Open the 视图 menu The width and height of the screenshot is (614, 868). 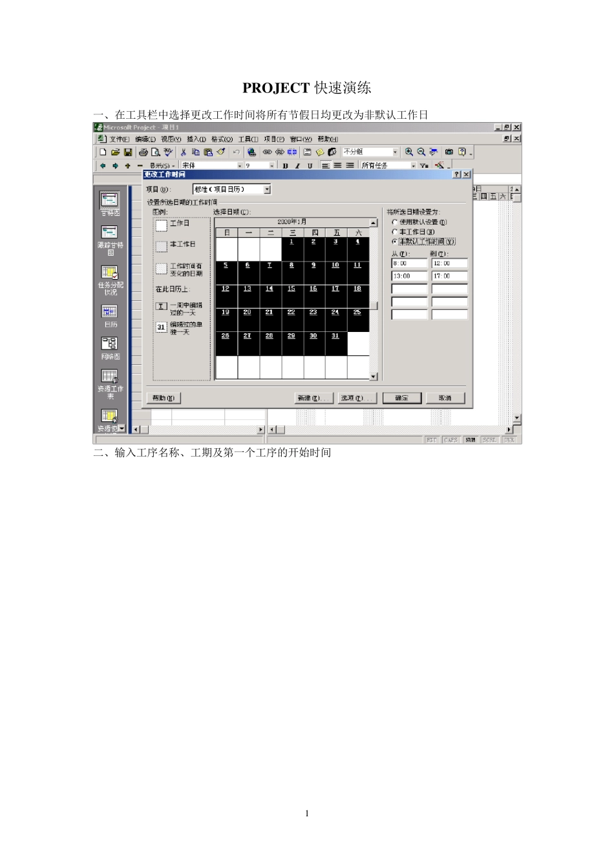coord(171,139)
